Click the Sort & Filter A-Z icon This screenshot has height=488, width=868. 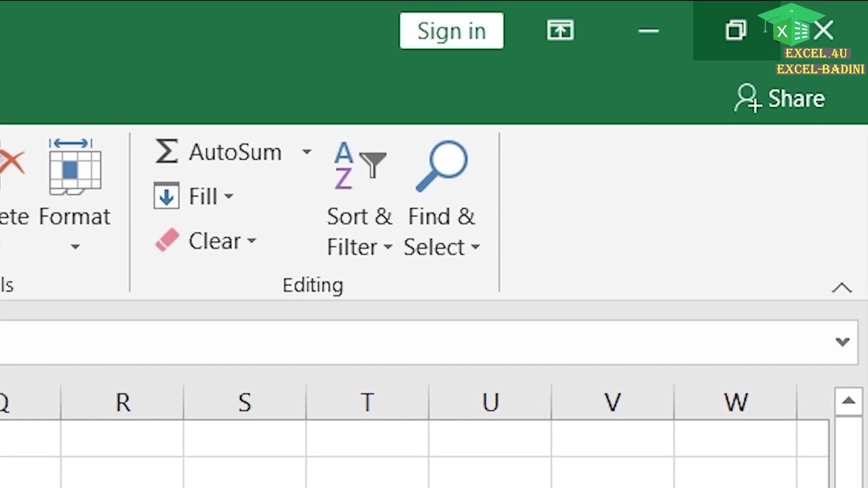pos(359,165)
